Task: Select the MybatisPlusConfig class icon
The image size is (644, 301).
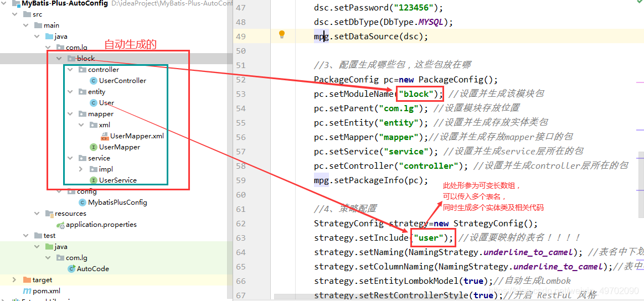Action: pyautogui.click(x=82, y=203)
